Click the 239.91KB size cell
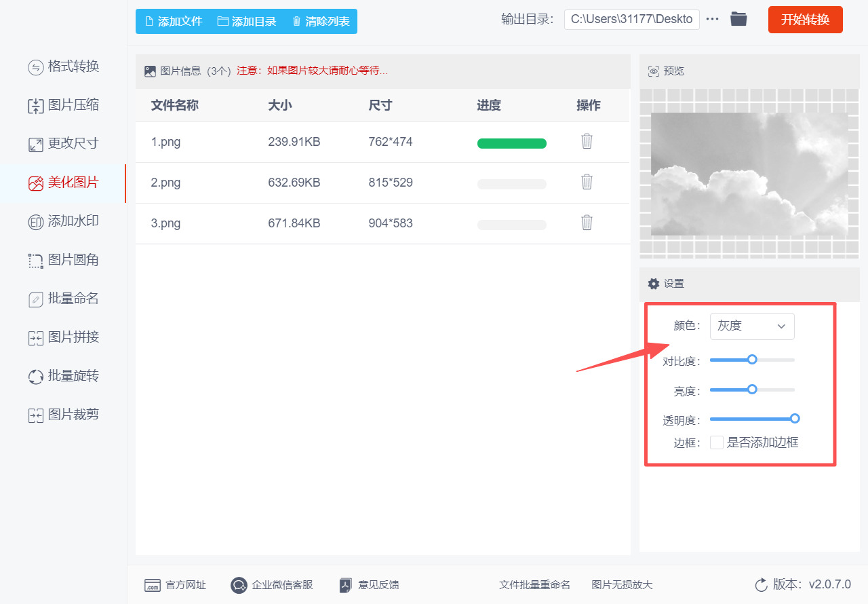 point(294,142)
